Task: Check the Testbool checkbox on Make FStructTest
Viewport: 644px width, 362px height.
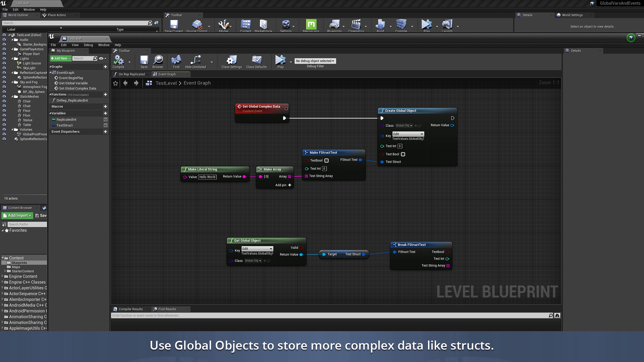Action: tap(327, 161)
